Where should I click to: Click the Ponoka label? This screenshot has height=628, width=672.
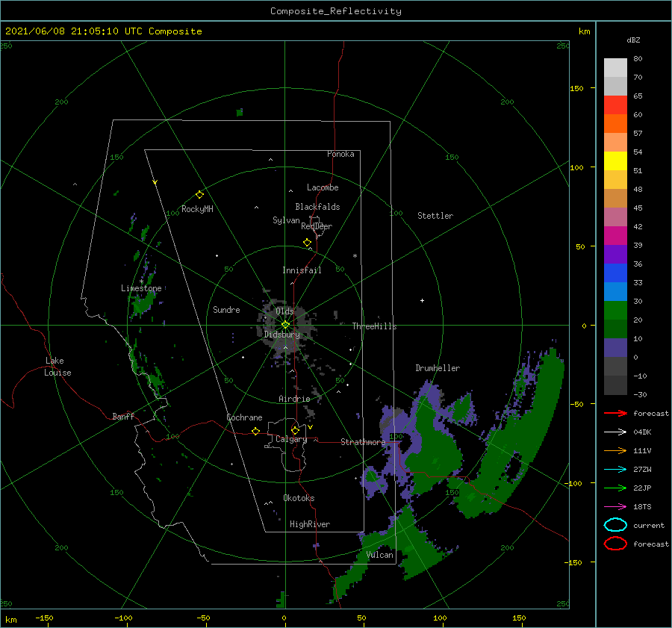[x=340, y=154]
